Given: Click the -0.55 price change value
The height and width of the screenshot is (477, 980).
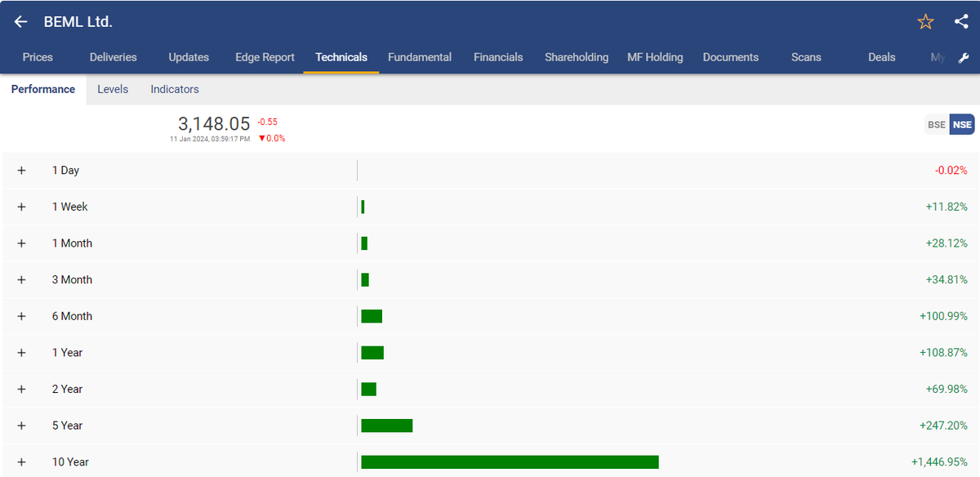Looking at the screenshot, I should (267, 122).
